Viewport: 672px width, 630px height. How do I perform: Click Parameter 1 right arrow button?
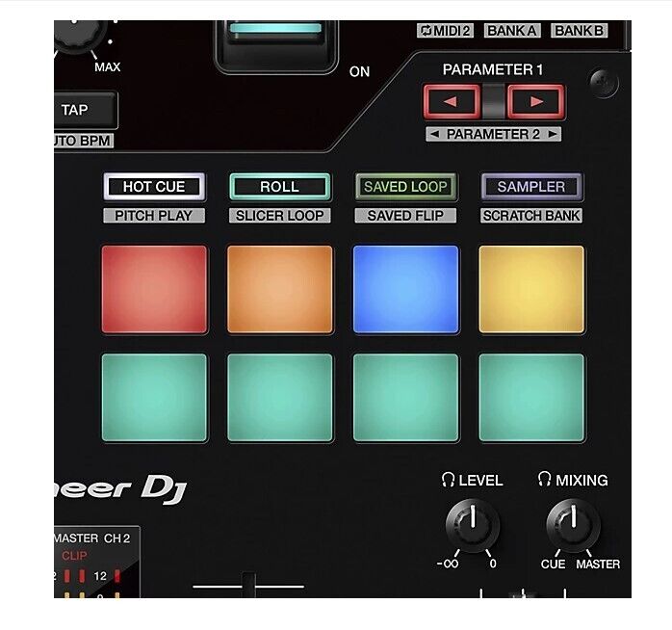535,102
